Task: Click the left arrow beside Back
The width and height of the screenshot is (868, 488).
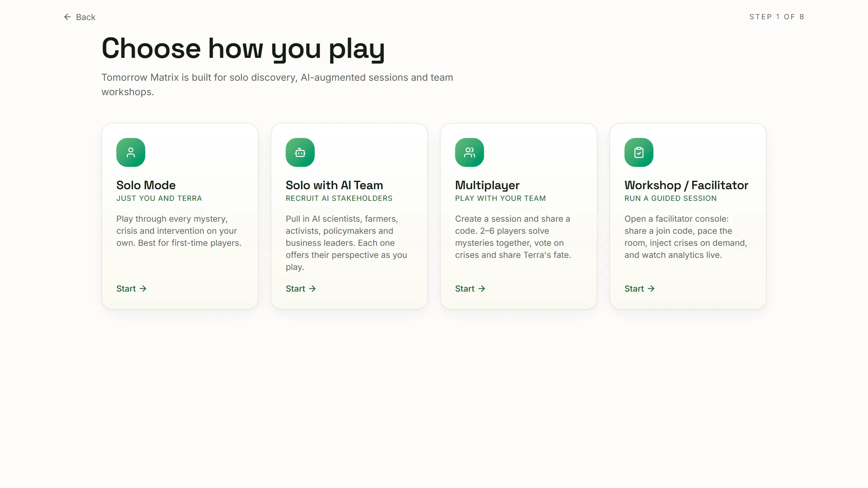Action: (x=68, y=17)
